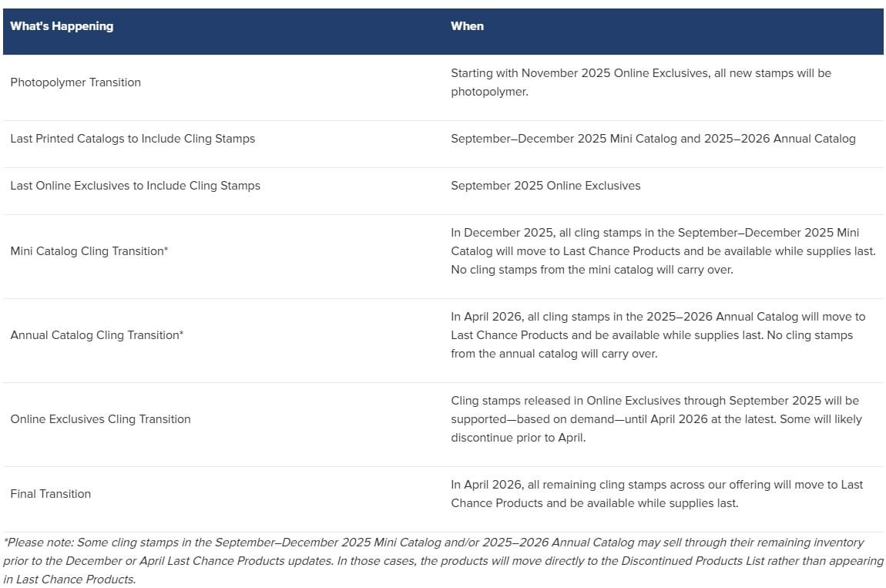Click the cell listing Mini Catalog and Annual Catalog
This screenshot has height=588, width=886.
[x=653, y=139]
